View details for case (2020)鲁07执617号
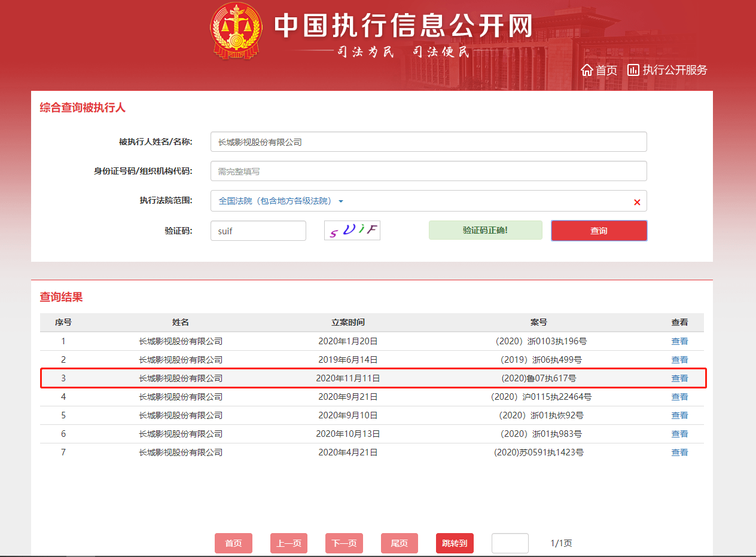Viewport: 756px width, 557px height. [x=679, y=378]
